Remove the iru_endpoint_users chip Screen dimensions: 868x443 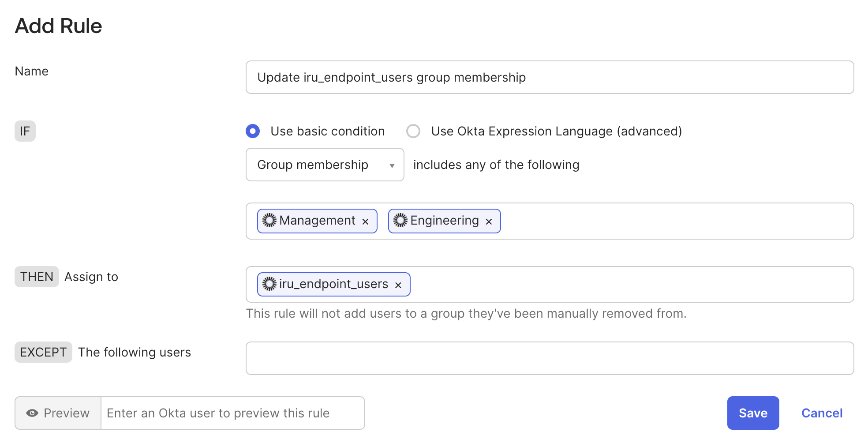(398, 285)
